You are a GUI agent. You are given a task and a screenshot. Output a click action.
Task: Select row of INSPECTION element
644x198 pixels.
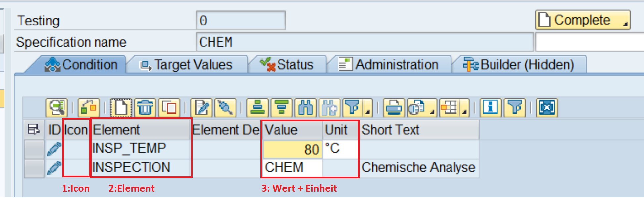[x=34, y=168]
